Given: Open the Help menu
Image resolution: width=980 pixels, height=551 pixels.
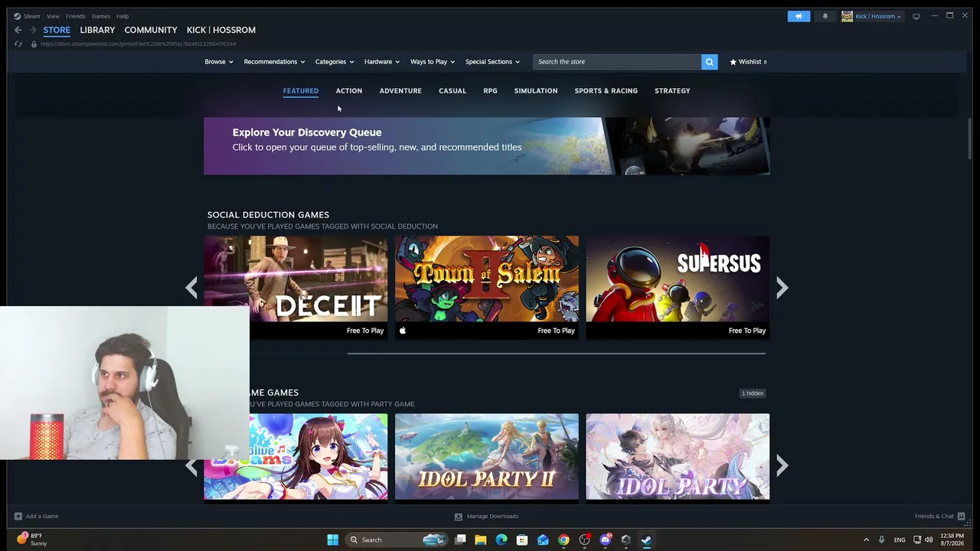Looking at the screenshot, I should click(x=122, y=16).
